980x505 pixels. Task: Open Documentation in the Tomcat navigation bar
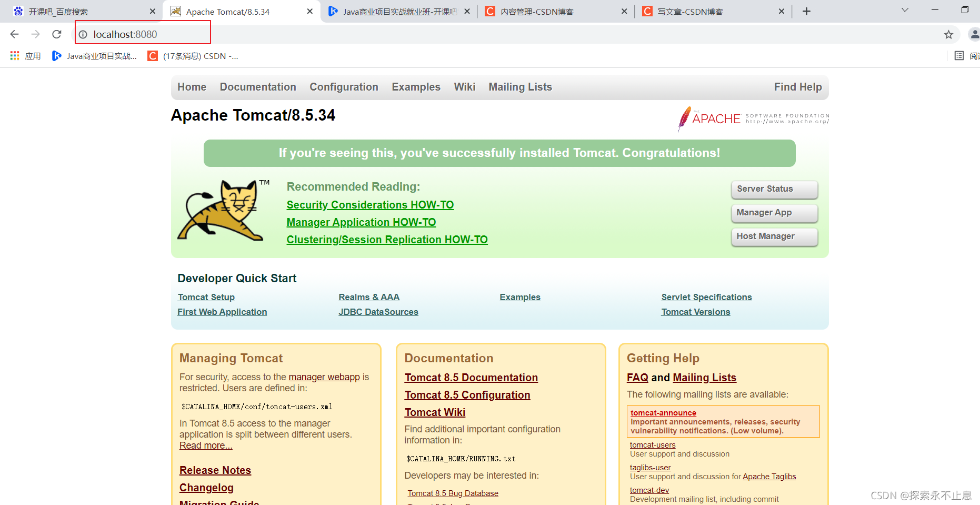258,87
